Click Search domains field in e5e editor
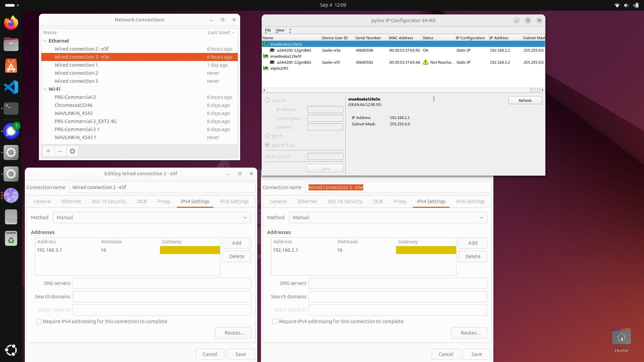This screenshot has width=644, height=362. [x=397, y=297]
